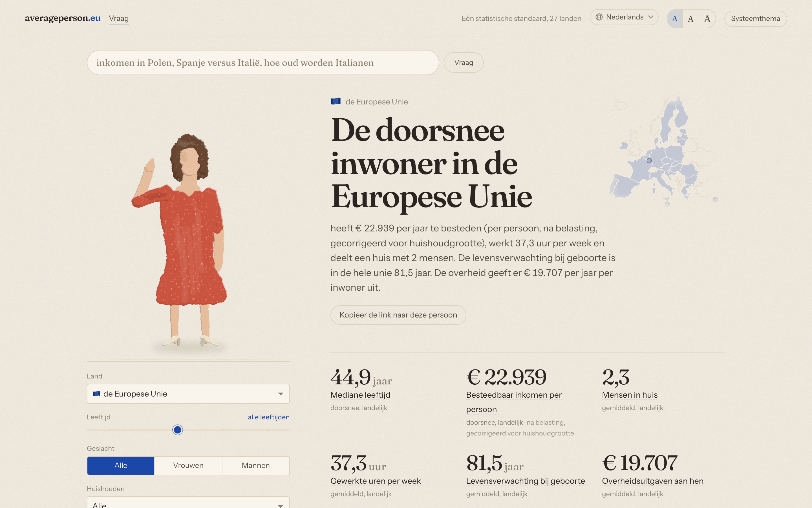Click the Mediane leeftijd label
812x508 pixels.
point(360,395)
